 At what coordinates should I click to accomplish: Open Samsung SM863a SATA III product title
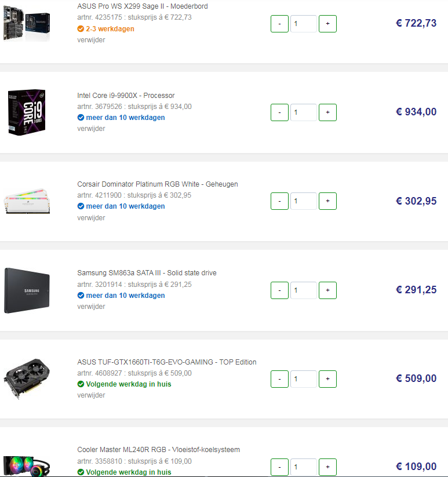147,273
